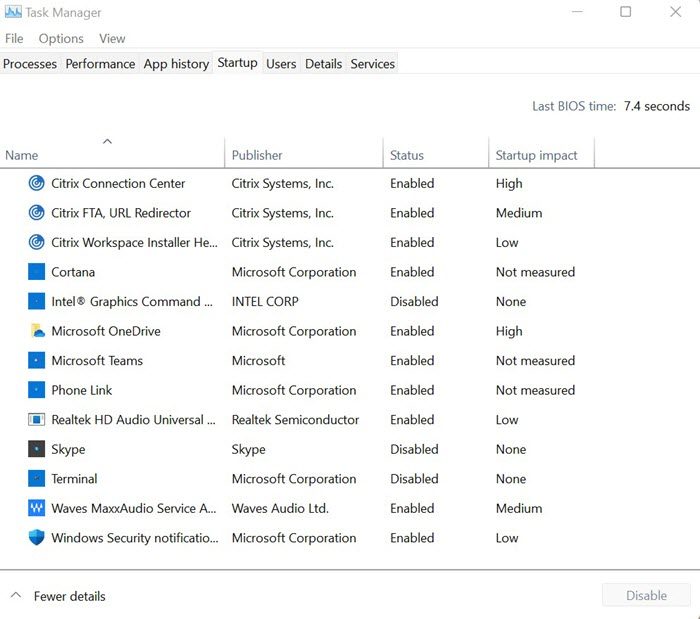Click the Microsoft Teams icon
This screenshot has width=700, height=619.
[37, 360]
